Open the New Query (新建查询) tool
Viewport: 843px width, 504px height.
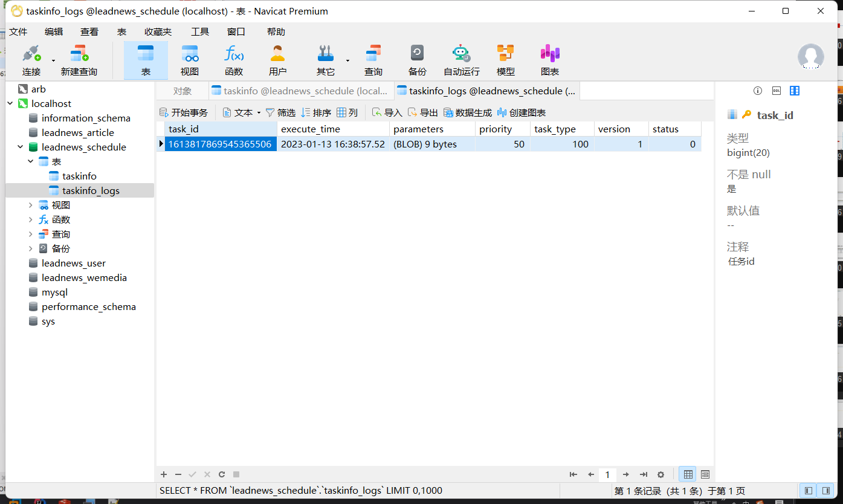click(x=79, y=60)
